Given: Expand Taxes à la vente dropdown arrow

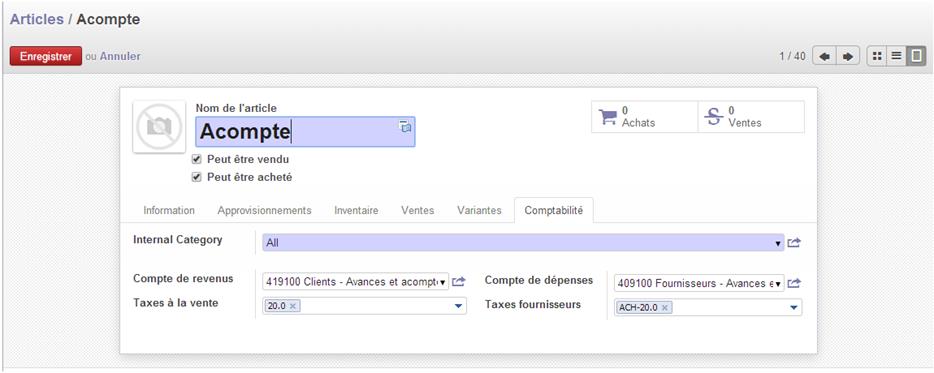Looking at the screenshot, I should (459, 306).
